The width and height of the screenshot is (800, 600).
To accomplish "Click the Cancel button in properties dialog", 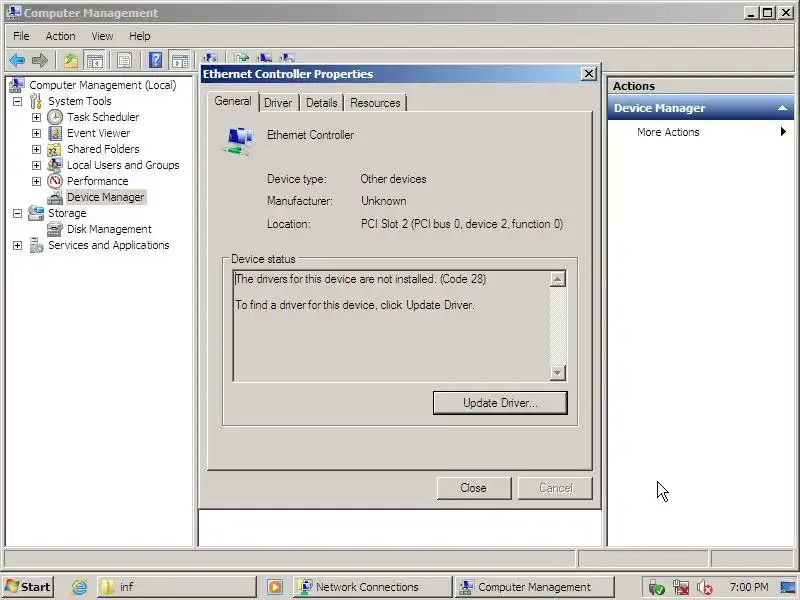I will tap(556, 488).
